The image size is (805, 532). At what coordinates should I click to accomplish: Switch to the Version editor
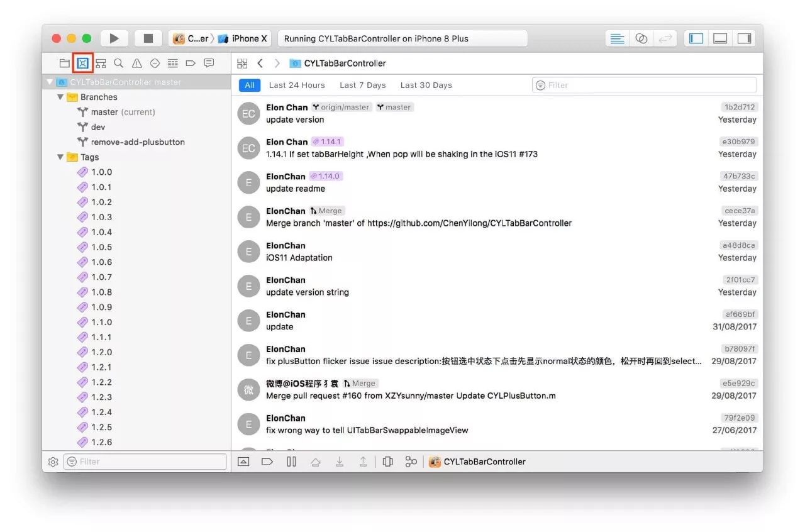(665, 38)
